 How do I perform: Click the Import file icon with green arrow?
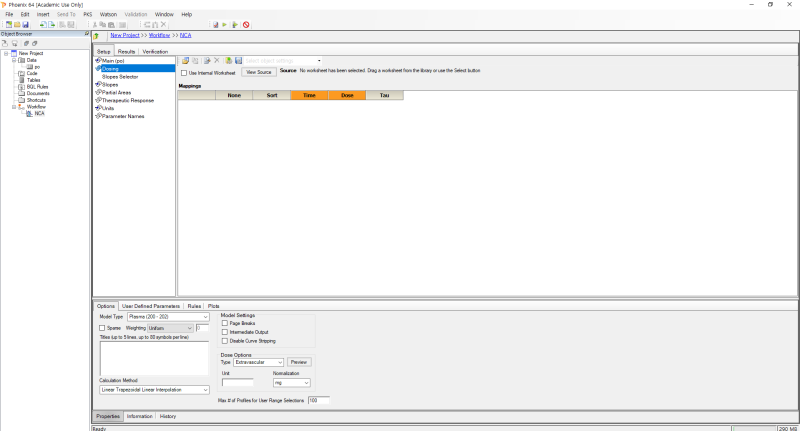[x=43, y=24]
